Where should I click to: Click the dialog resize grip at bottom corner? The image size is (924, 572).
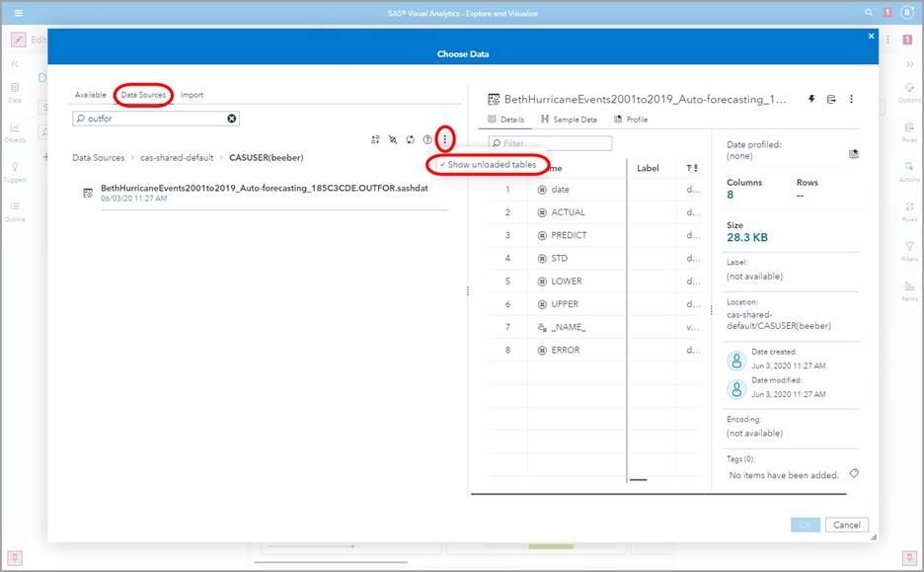(x=874, y=536)
